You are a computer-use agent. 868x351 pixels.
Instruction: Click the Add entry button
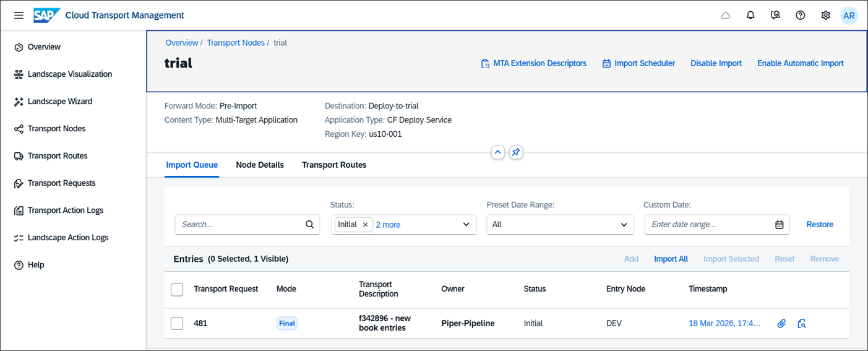(x=631, y=259)
